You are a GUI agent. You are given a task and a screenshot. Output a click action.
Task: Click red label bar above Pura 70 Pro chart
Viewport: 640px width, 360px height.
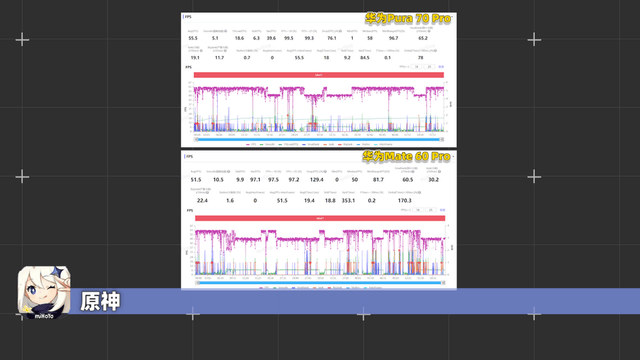[319, 75]
